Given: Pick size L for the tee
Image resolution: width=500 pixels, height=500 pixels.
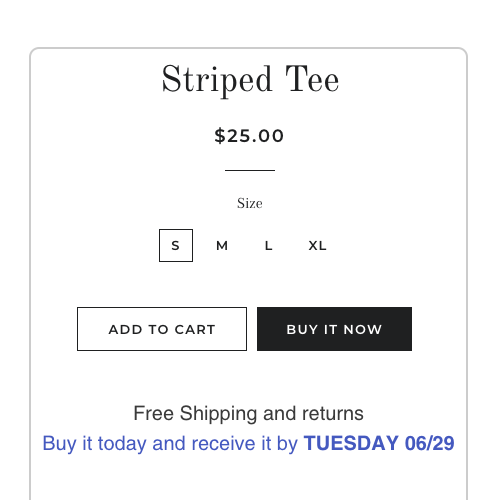Looking at the screenshot, I should (269, 246).
